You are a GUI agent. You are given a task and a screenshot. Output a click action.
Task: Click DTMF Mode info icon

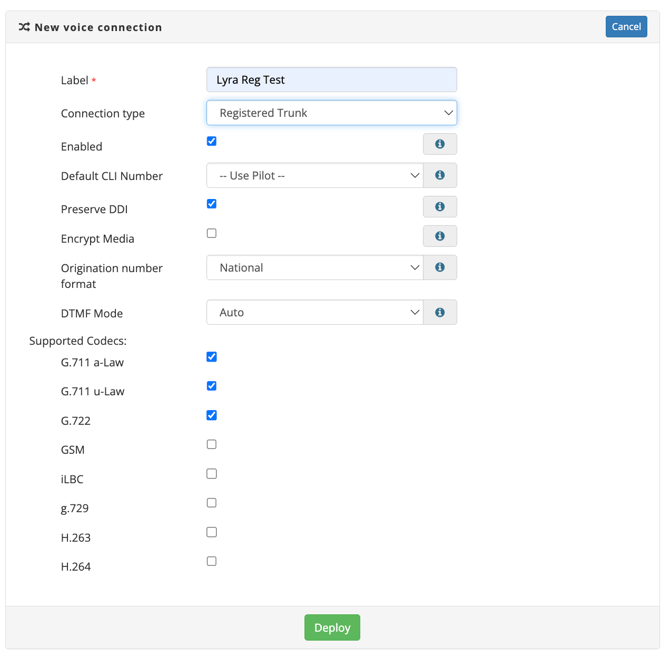(439, 313)
